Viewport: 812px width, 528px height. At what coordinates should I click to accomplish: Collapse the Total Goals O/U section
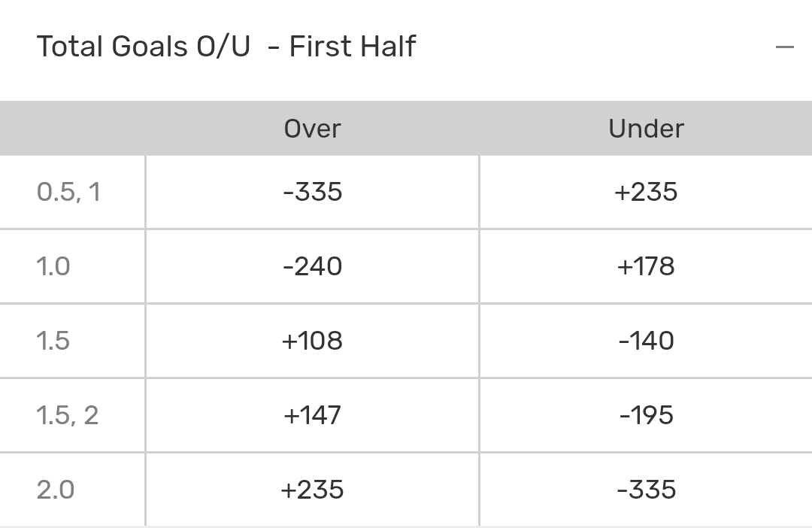pos(784,47)
